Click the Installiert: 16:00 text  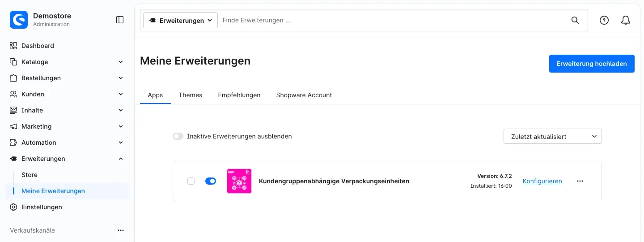pyautogui.click(x=491, y=186)
